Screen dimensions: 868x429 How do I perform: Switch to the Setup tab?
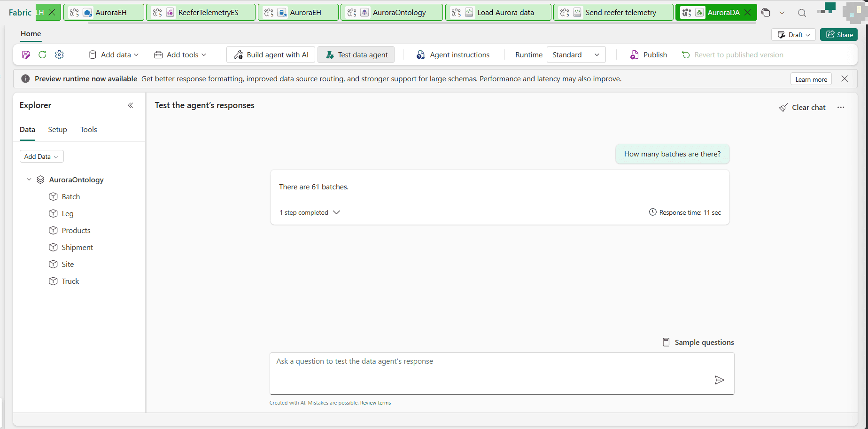point(57,130)
